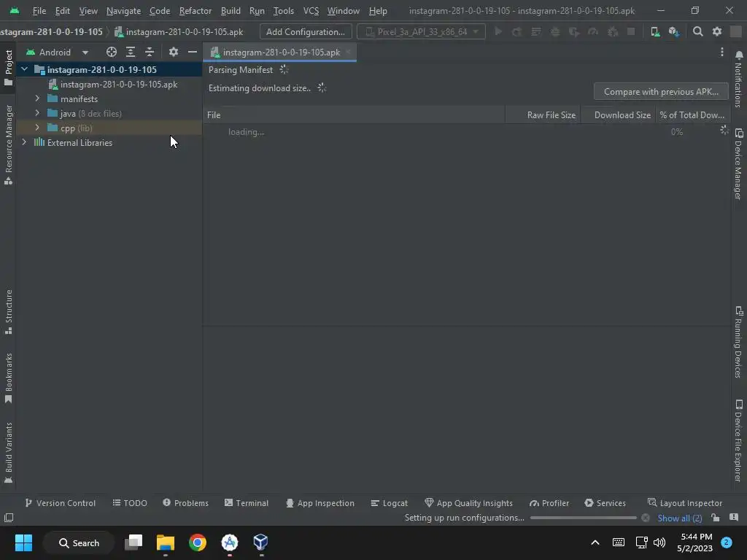Viewport: 747px width, 560px height.
Task: Collapse the instagram-281-0-0-19-105 project node
Action: point(24,69)
